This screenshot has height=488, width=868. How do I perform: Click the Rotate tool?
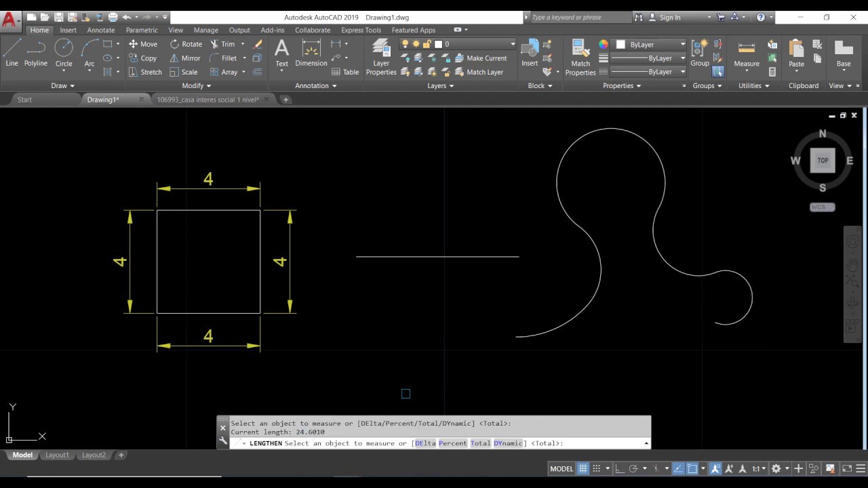(x=186, y=44)
